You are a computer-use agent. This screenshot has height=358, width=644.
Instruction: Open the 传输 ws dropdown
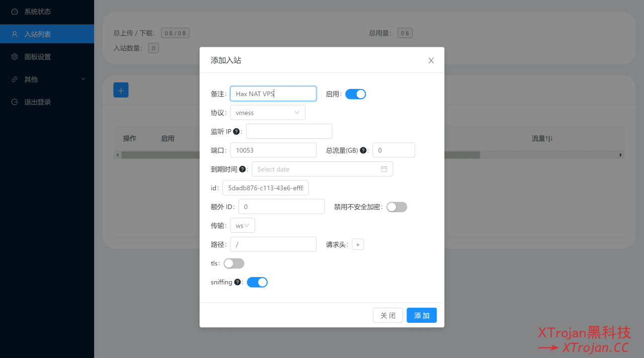(x=243, y=225)
